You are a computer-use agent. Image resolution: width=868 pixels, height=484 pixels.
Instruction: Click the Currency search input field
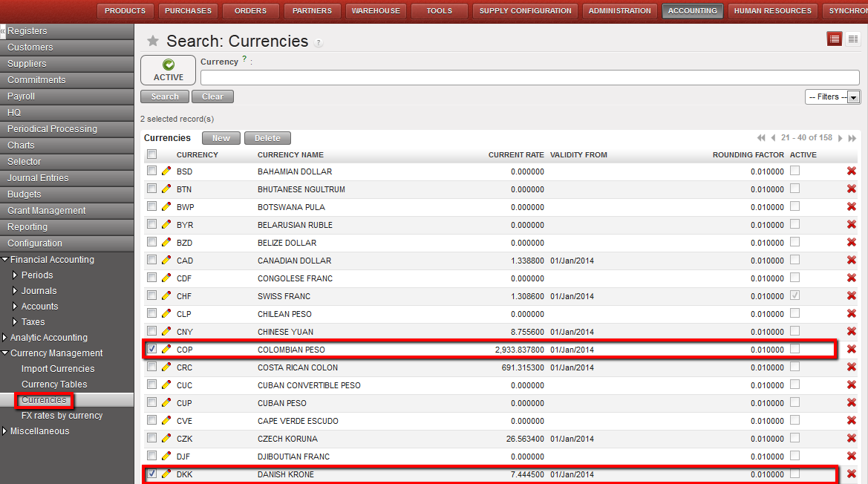[x=529, y=78]
